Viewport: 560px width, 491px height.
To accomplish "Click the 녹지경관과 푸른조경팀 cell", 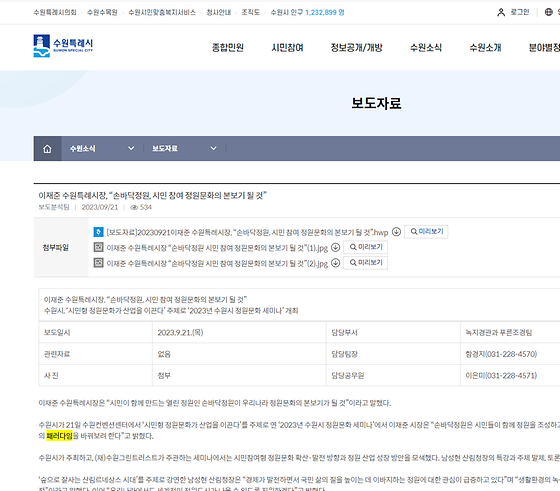I will coord(510,332).
